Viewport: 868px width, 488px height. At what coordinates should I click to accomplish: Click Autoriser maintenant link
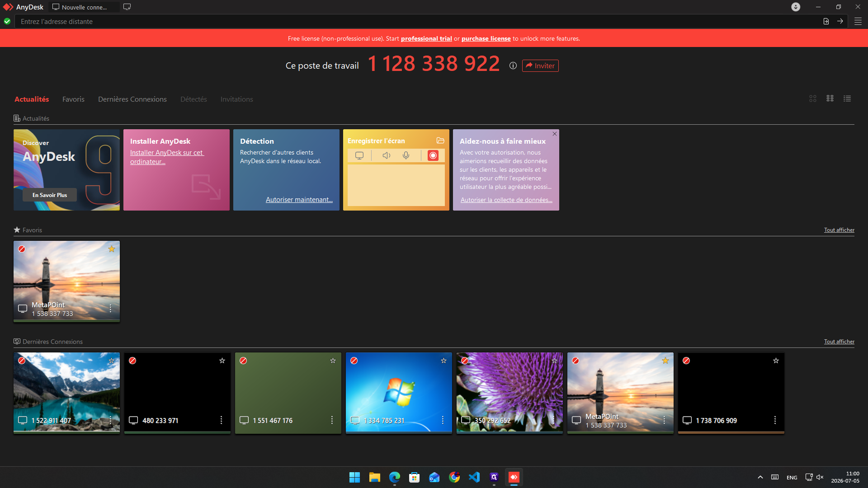[299, 199]
